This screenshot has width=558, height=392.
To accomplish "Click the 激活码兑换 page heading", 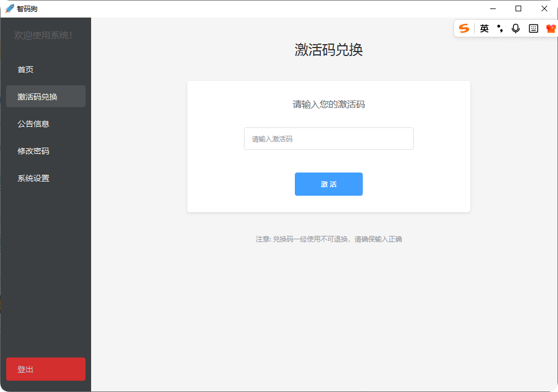I will 328,50.
